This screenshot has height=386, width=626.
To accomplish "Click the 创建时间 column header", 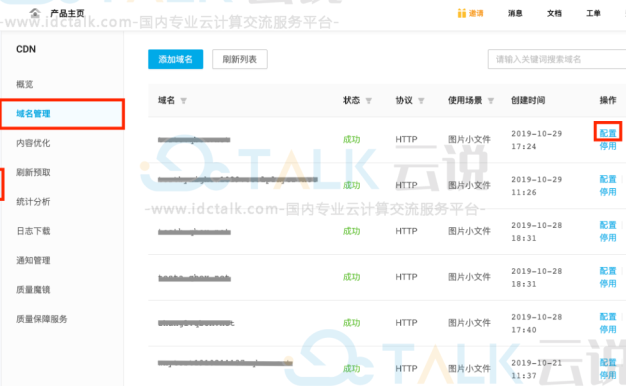I will (x=528, y=100).
